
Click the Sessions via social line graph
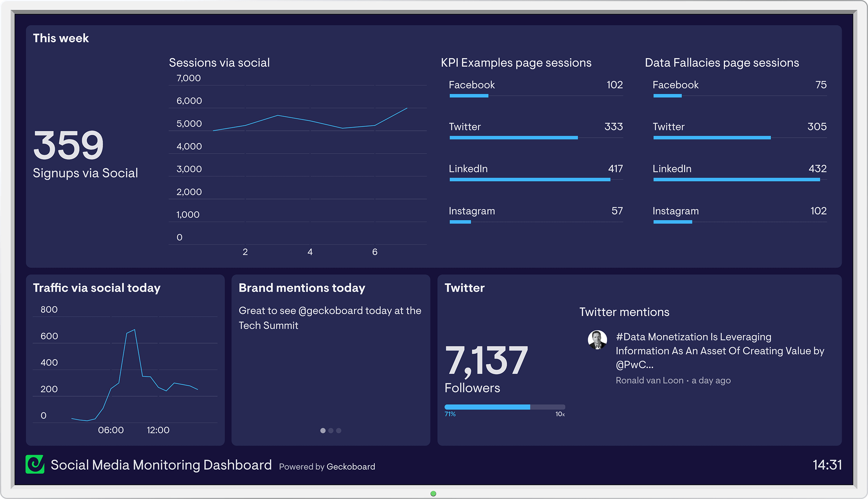[x=310, y=119]
